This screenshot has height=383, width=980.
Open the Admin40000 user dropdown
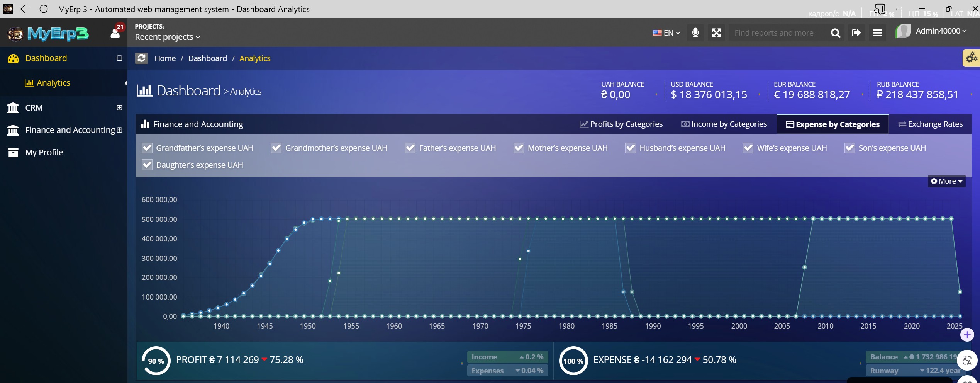point(941,31)
